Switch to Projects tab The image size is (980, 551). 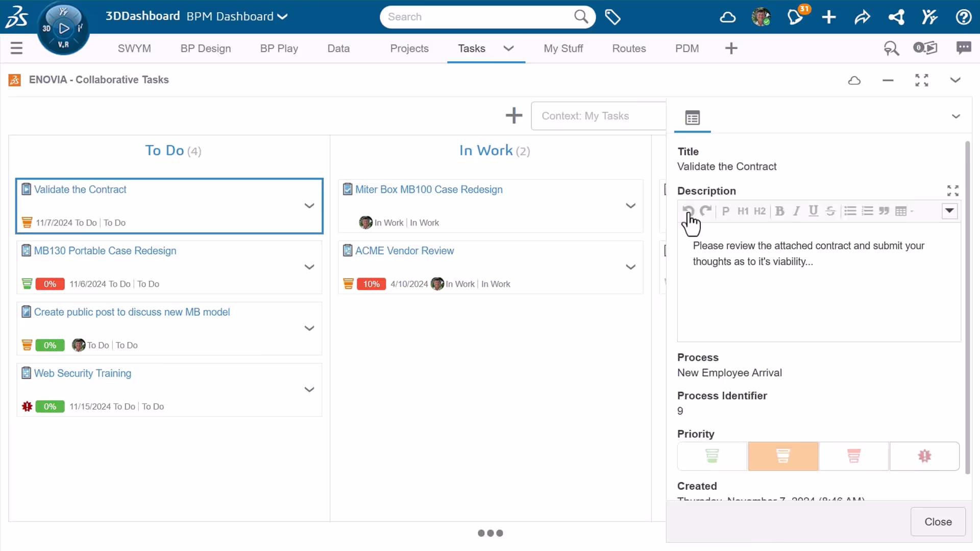point(409,48)
